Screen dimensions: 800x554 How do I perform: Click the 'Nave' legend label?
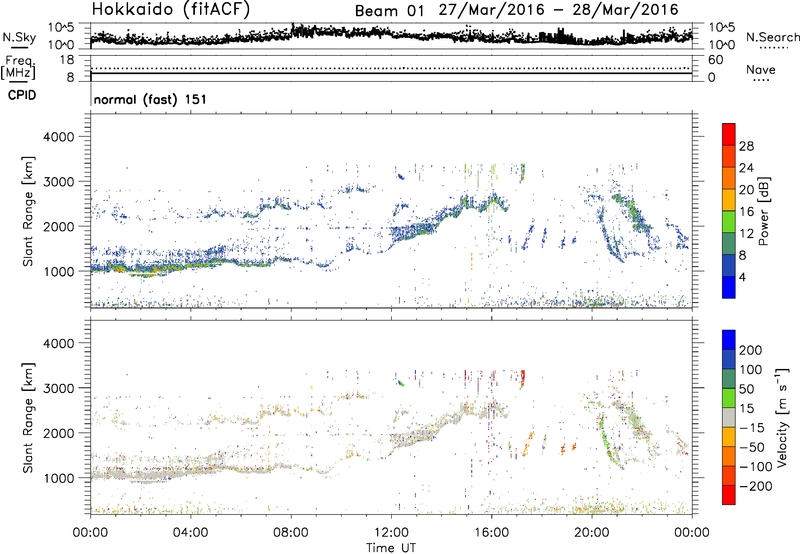tap(761, 69)
